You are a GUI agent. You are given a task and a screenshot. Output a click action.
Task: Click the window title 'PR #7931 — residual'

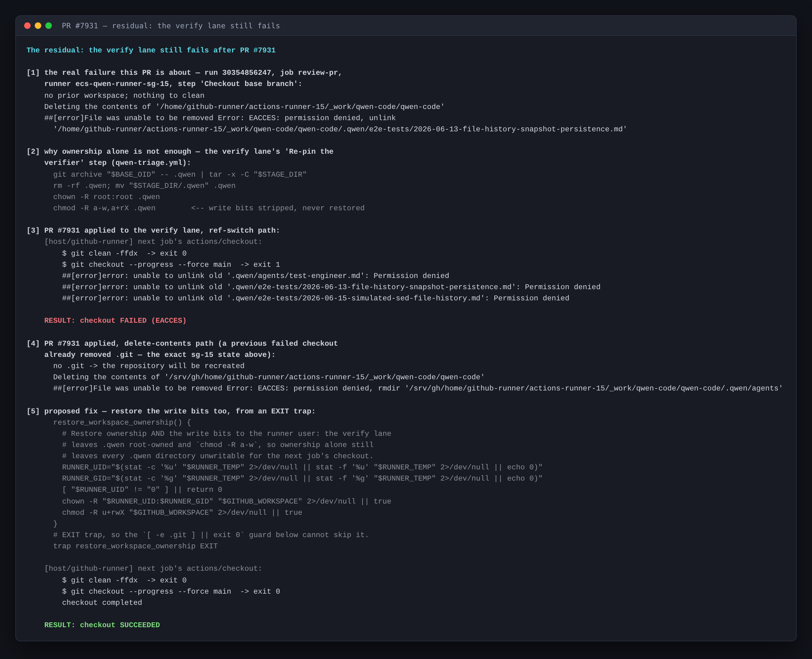point(171,26)
